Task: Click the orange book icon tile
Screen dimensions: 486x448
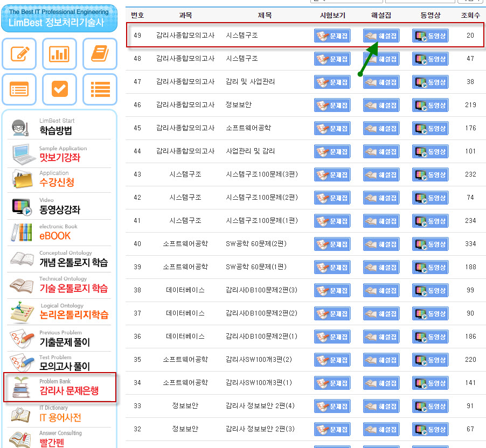Action: point(100,54)
